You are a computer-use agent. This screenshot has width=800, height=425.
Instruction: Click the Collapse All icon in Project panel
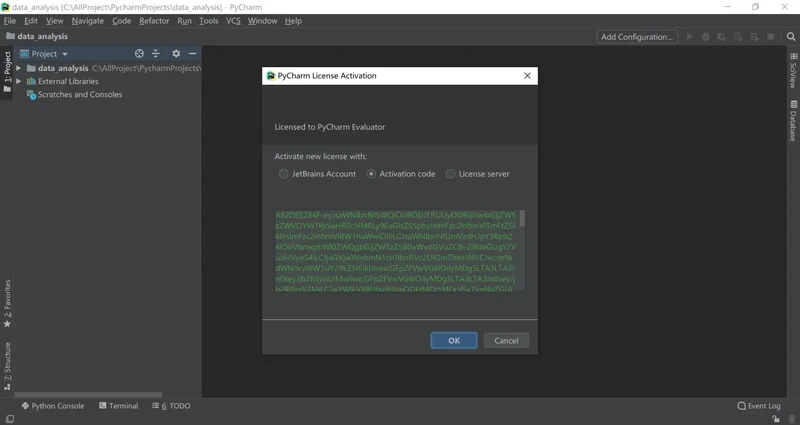pos(156,54)
